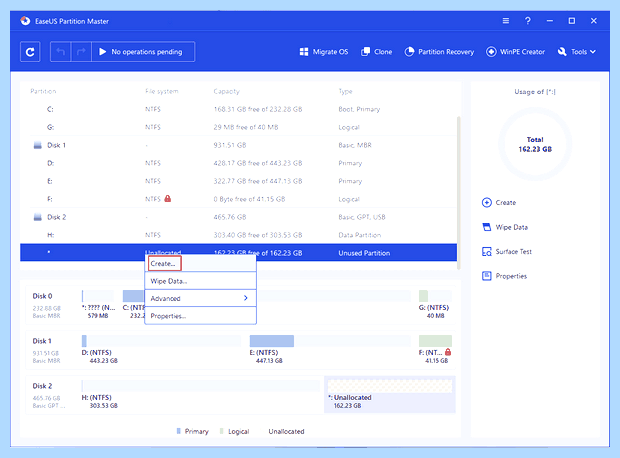Image resolution: width=620 pixels, height=458 pixels.
Task: Select the Unallocated 162.23 GB block in disk map
Action: (389, 395)
